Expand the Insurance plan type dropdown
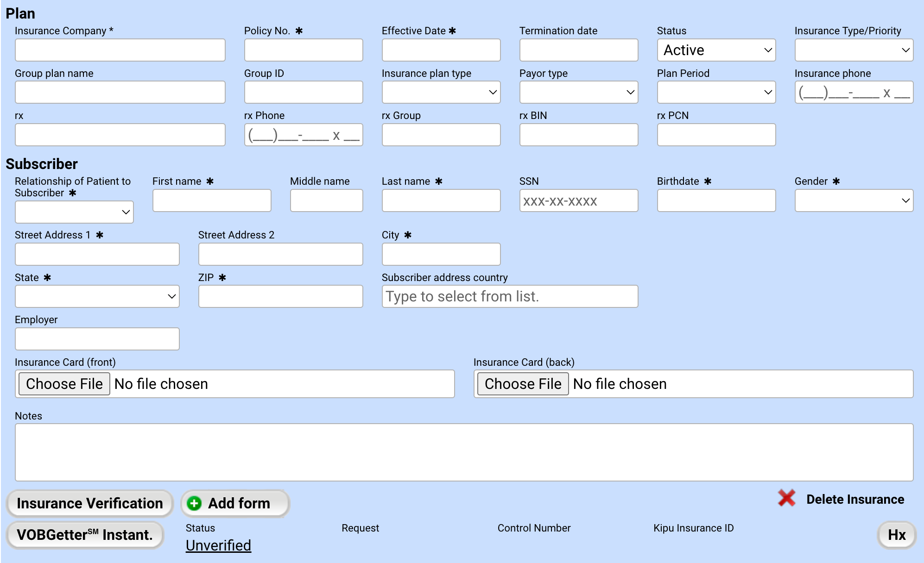Image resolution: width=924 pixels, height=563 pixels. pos(441,92)
